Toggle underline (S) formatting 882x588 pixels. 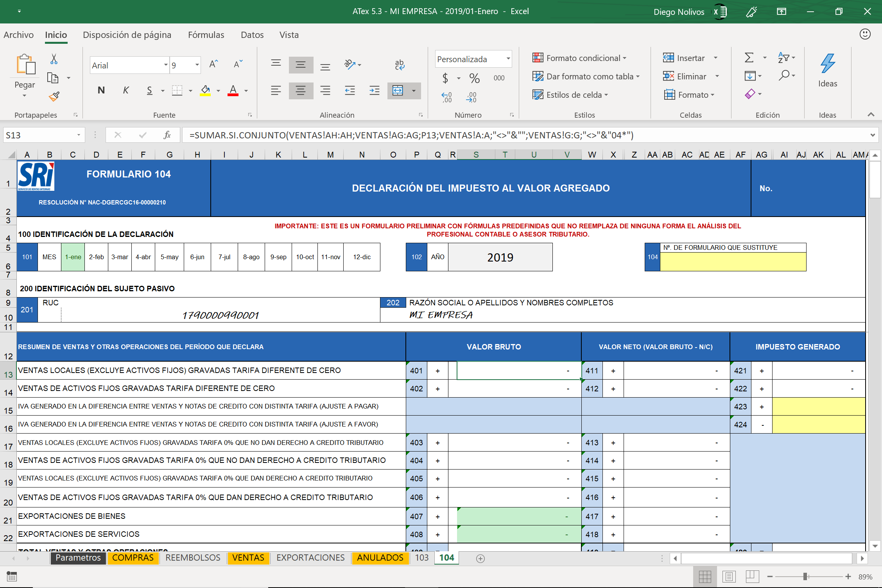pos(149,91)
